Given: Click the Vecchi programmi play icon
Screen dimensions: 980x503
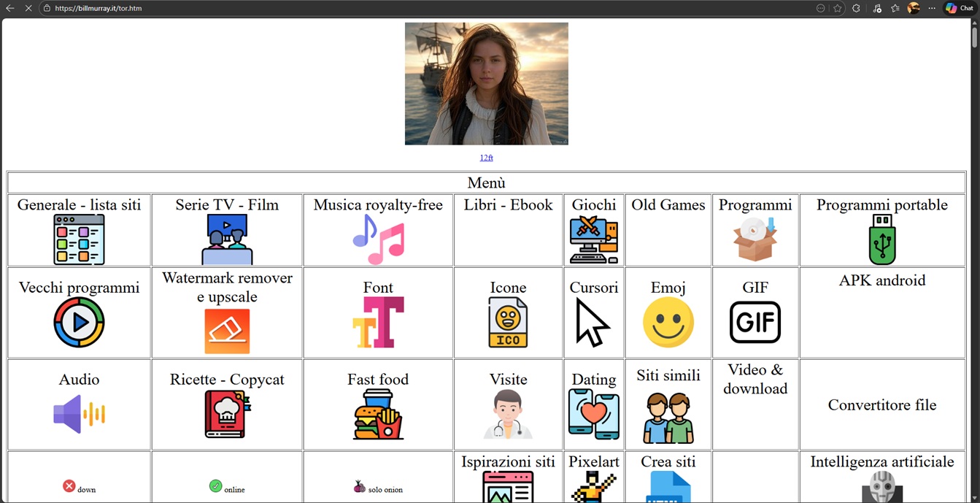Looking at the screenshot, I should pos(79,323).
